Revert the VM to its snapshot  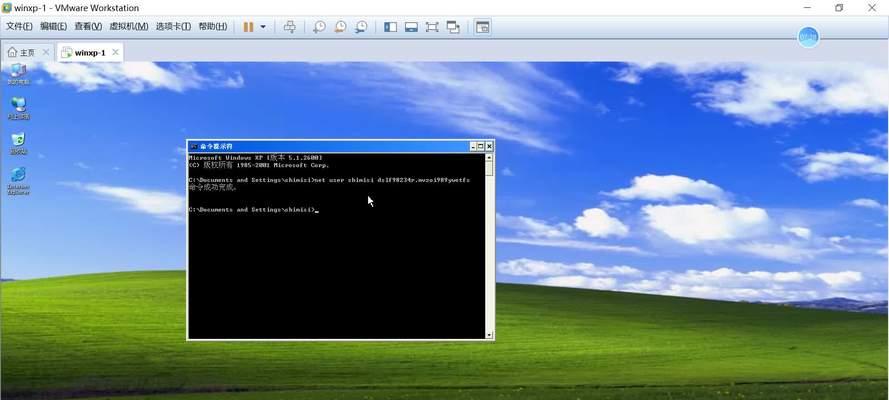pos(340,27)
